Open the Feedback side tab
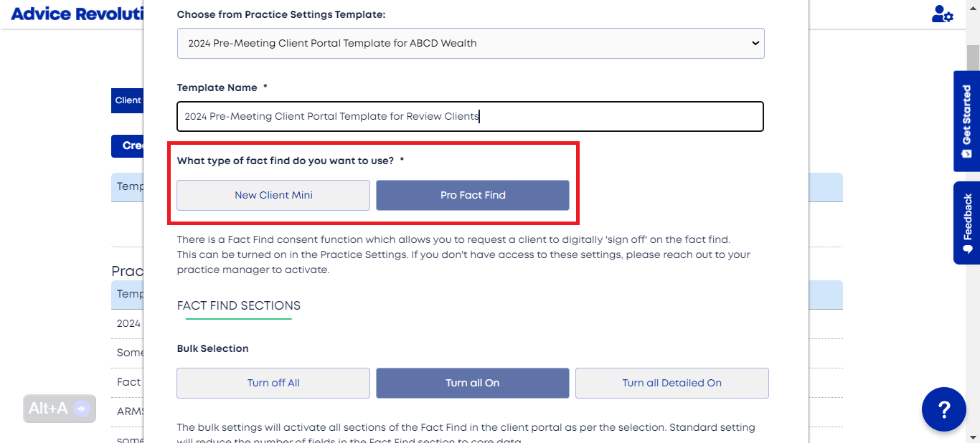 pos(966,223)
